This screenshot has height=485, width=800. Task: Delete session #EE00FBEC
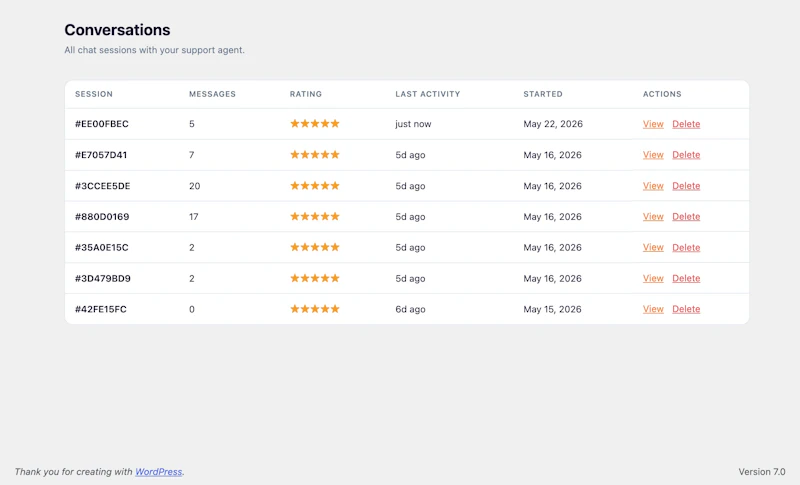coord(686,124)
